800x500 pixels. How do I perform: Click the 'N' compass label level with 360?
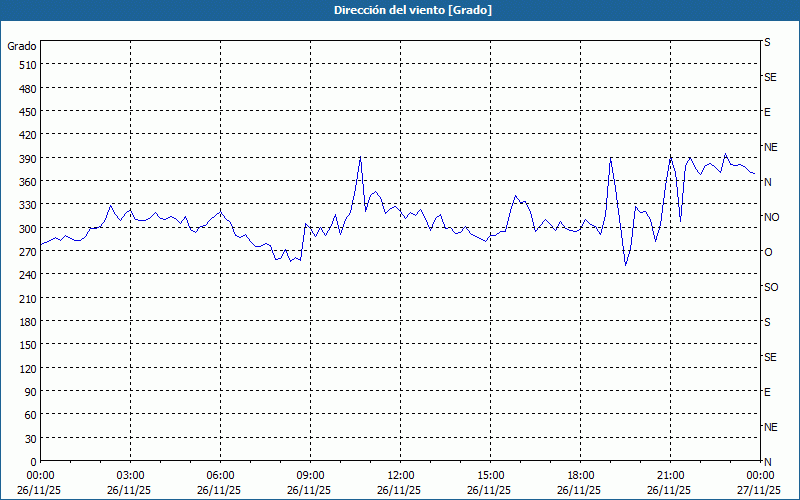tap(767, 182)
